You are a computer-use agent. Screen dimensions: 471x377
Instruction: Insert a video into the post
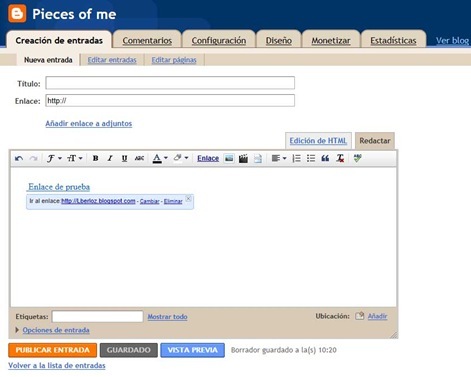point(243,159)
